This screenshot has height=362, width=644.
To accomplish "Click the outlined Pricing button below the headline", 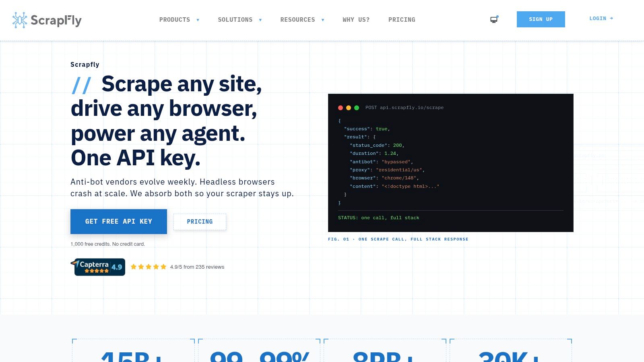I will click(x=200, y=222).
